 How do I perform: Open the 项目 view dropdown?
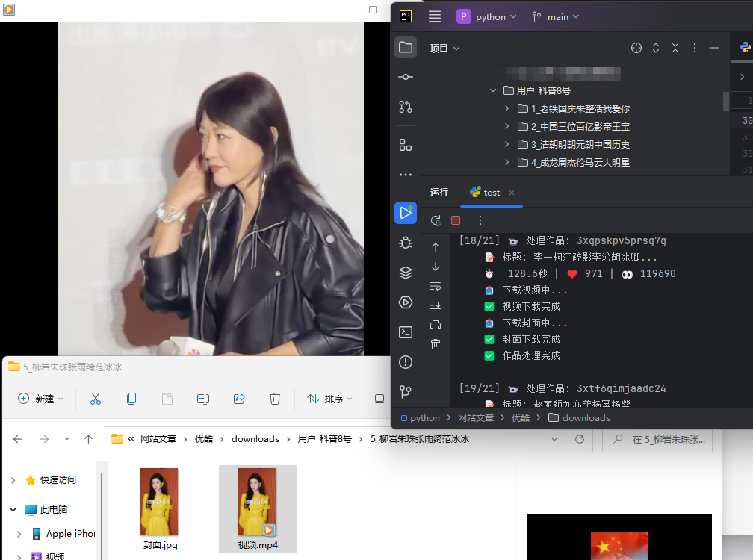444,48
